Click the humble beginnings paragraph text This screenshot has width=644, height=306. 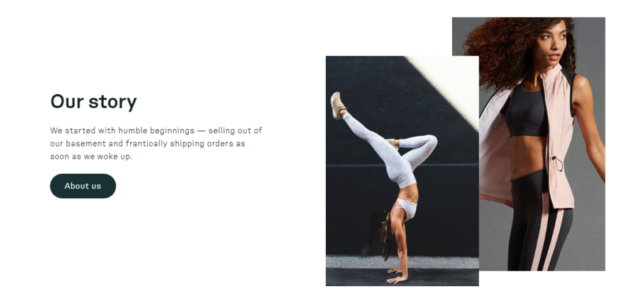click(x=156, y=144)
